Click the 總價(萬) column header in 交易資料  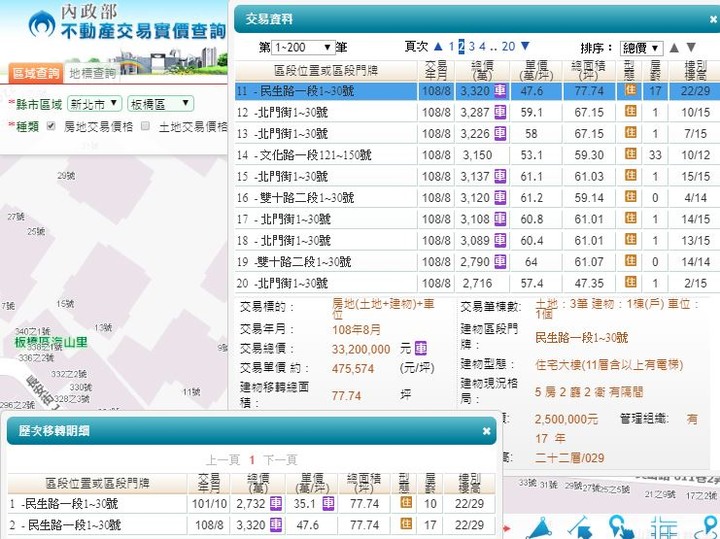pyautogui.click(x=482, y=71)
